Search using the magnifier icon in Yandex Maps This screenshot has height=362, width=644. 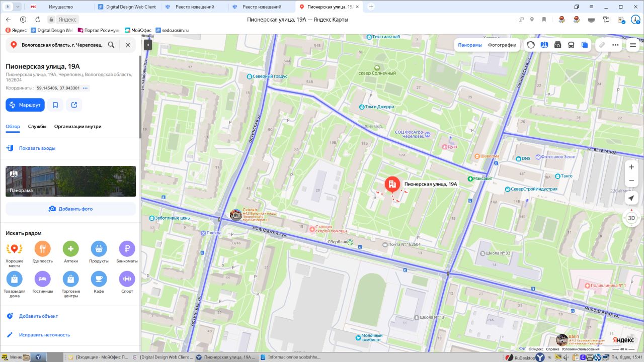pyautogui.click(x=111, y=45)
